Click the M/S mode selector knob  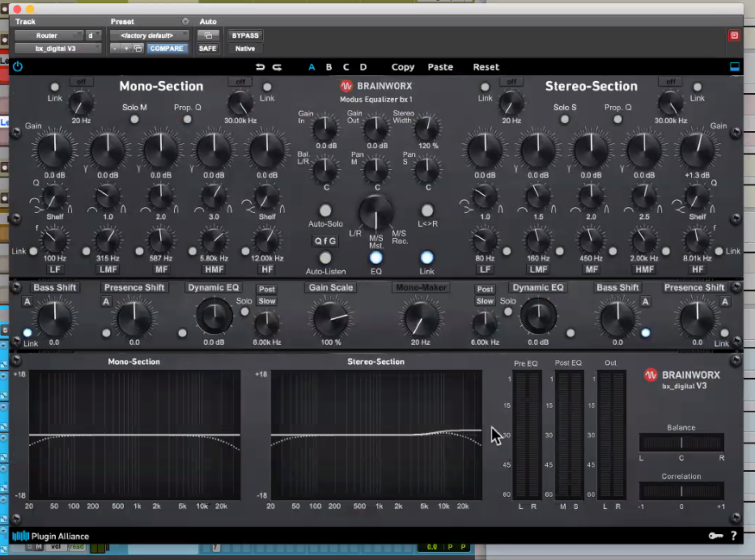(376, 213)
